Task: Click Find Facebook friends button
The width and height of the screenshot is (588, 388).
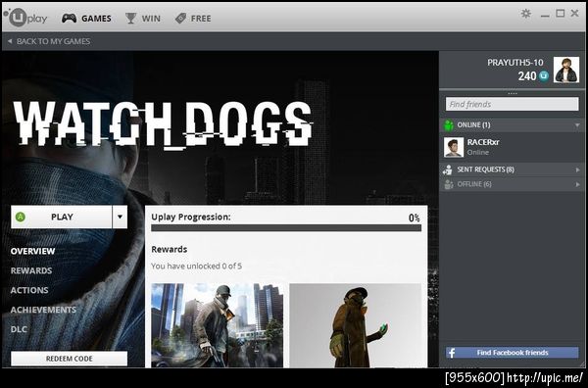Action: pos(513,353)
